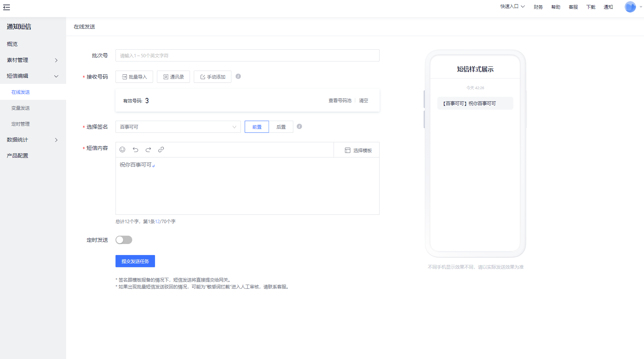This screenshot has height=359, width=644.
Task: Open the dropdown arrow next to the avatar
Action: point(641,7)
